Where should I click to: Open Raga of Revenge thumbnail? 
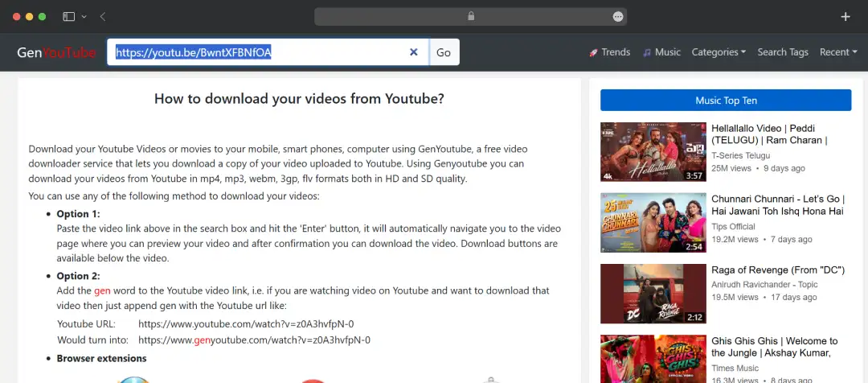click(x=653, y=294)
